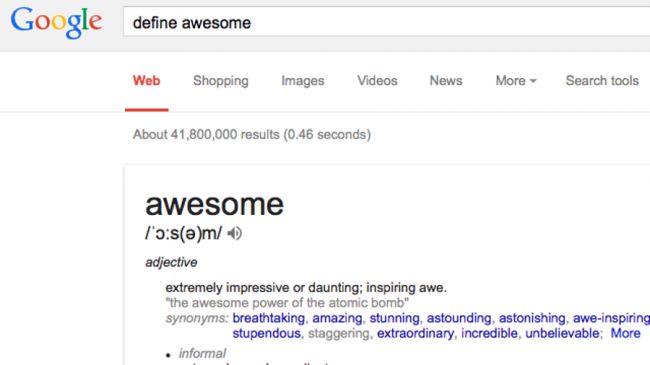This screenshot has height=365, width=650.
Task: Click the Google logo
Action: [56, 22]
